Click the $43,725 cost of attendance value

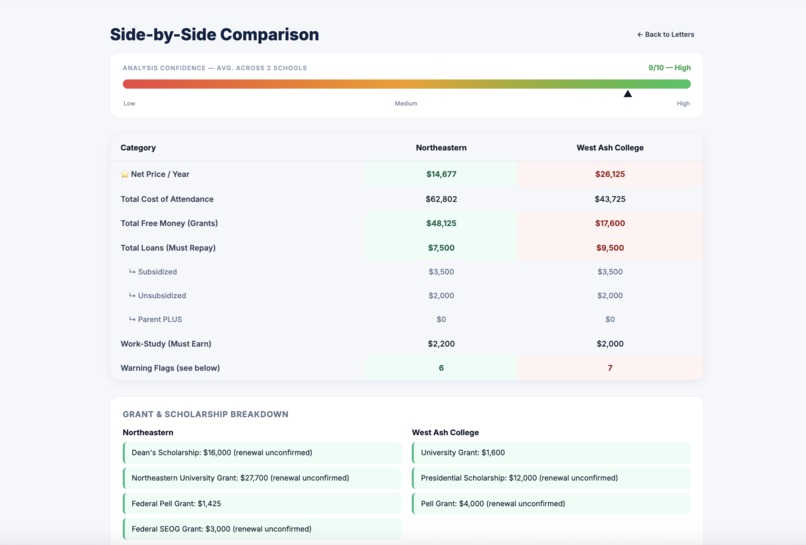610,199
